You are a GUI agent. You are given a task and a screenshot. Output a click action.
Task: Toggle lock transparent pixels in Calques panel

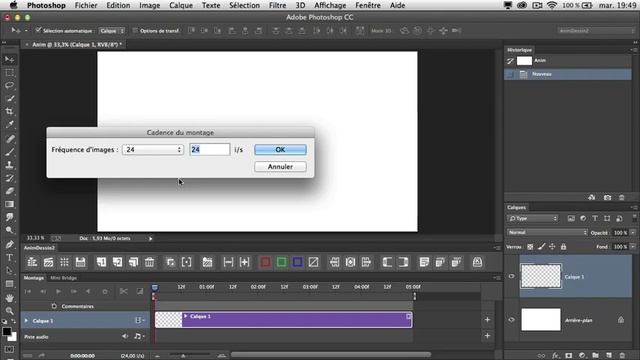tap(530, 247)
